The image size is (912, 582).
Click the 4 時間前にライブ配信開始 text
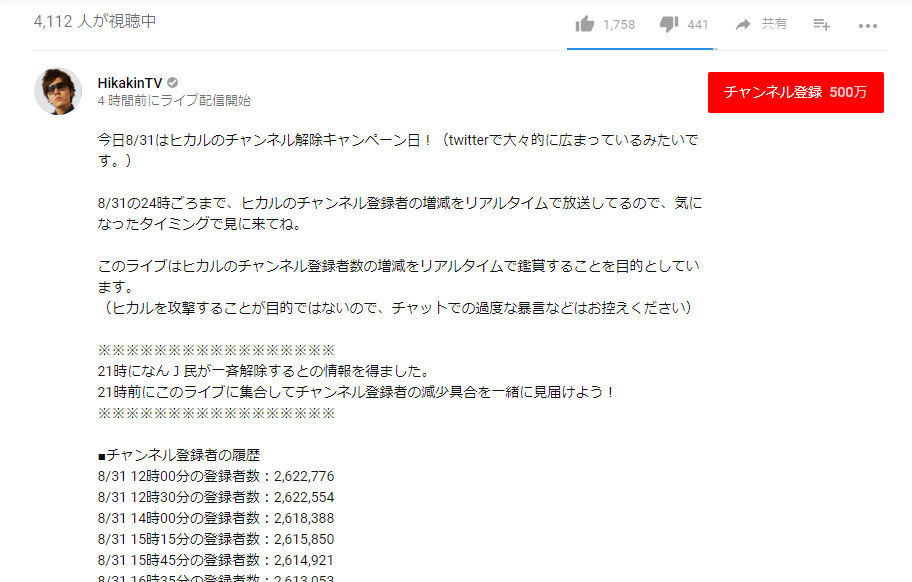pos(174,101)
